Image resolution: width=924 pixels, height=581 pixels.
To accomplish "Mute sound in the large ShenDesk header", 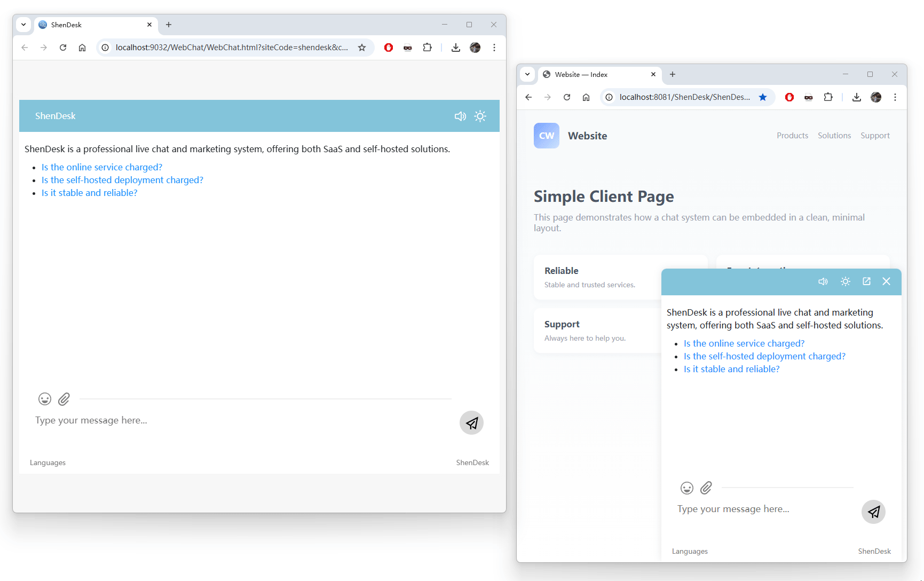I will [x=460, y=116].
